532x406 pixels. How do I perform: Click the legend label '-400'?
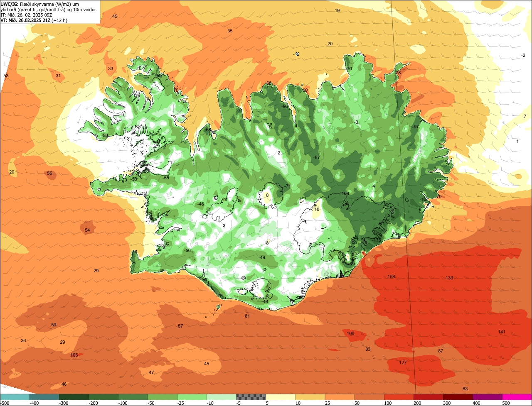[34, 403]
